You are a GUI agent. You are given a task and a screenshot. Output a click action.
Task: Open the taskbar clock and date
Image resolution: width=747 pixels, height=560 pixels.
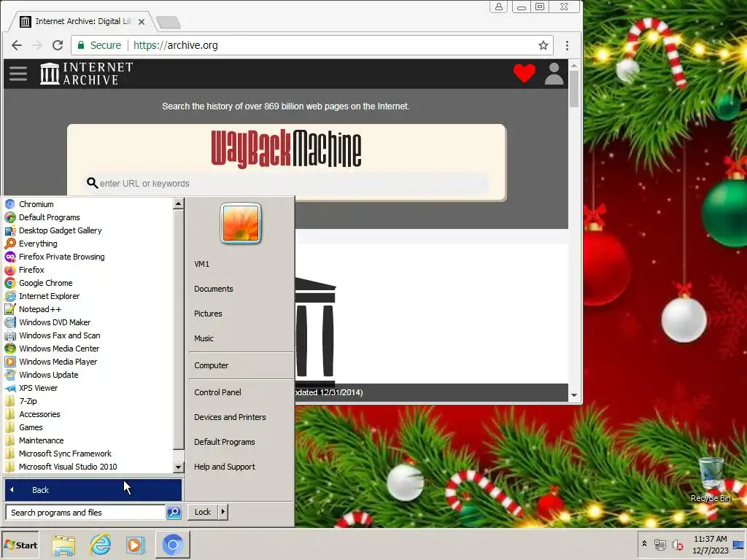pyautogui.click(x=710, y=545)
